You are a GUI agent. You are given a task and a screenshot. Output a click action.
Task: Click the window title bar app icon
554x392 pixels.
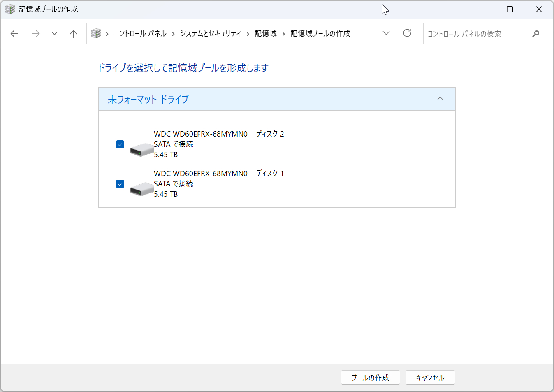click(x=10, y=9)
